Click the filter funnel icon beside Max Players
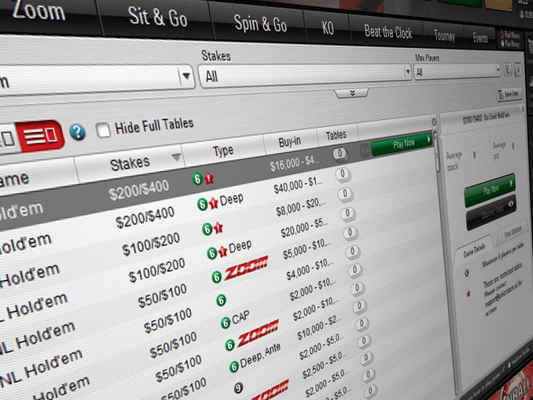 click(508, 69)
